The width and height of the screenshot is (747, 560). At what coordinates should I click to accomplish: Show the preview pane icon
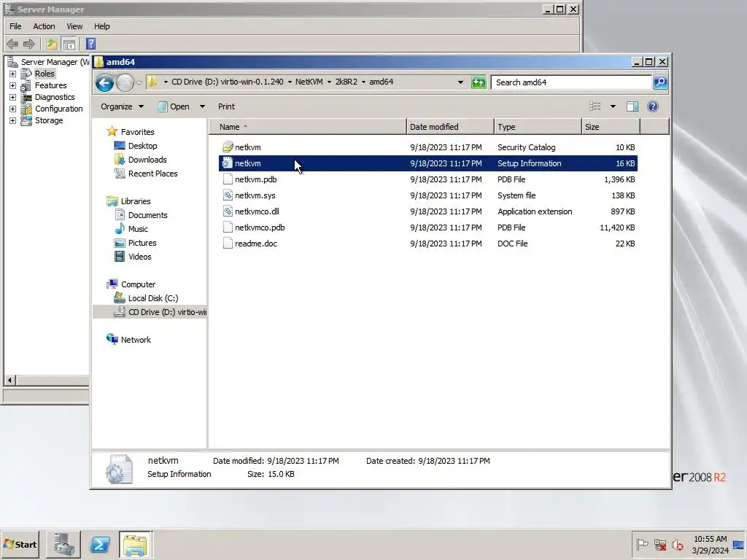pyautogui.click(x=632, y=106)
